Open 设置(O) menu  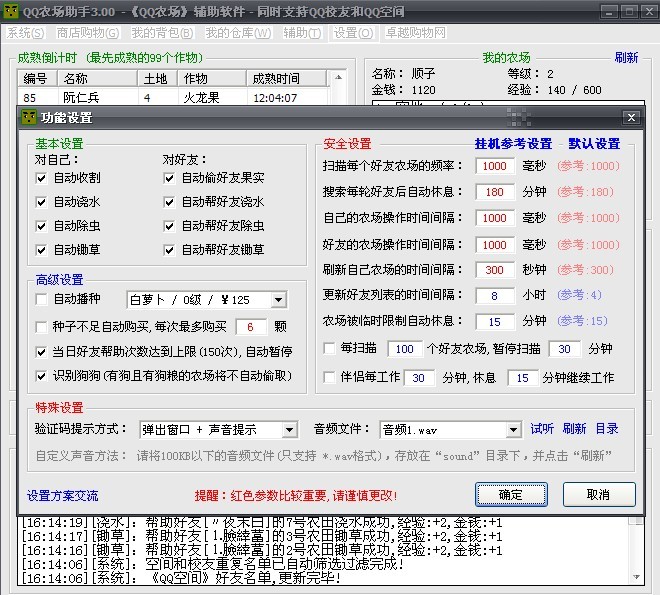[x=353, y=33]
